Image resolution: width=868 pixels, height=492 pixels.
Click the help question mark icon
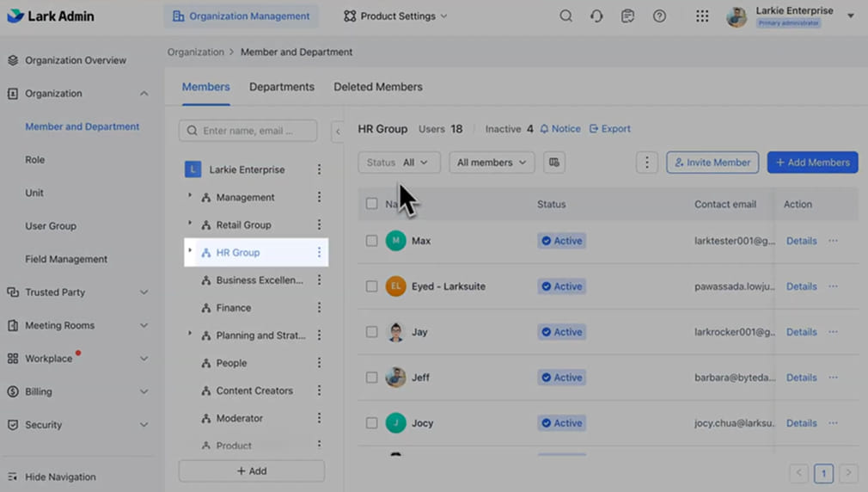click(x=659, y=16)
